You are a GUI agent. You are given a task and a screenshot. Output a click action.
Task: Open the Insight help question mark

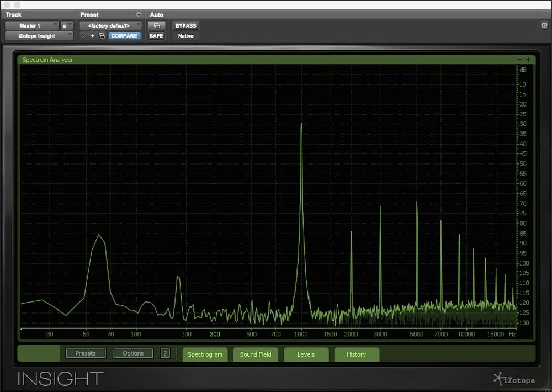pyautogui.click(x=165, y=353)
